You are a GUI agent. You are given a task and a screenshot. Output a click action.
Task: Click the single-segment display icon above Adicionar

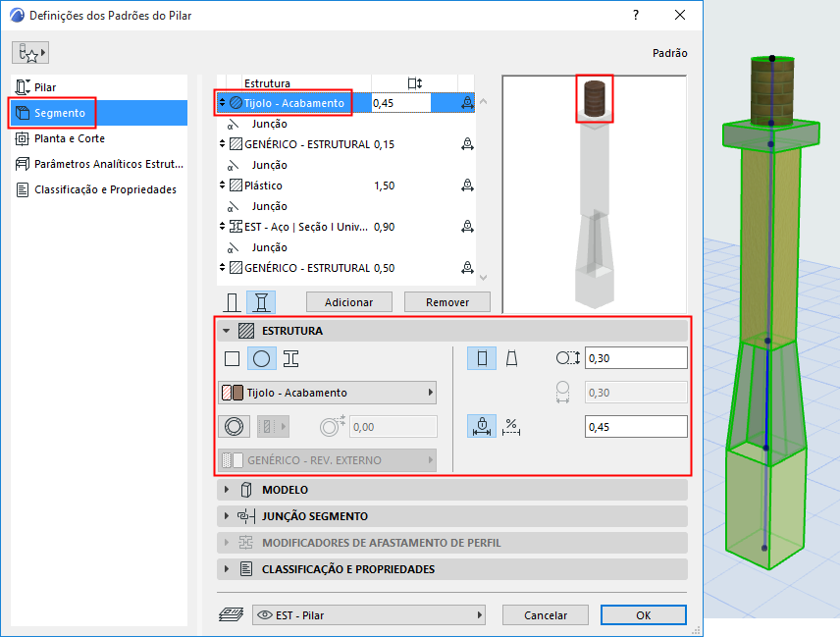(x=232, y=301)
